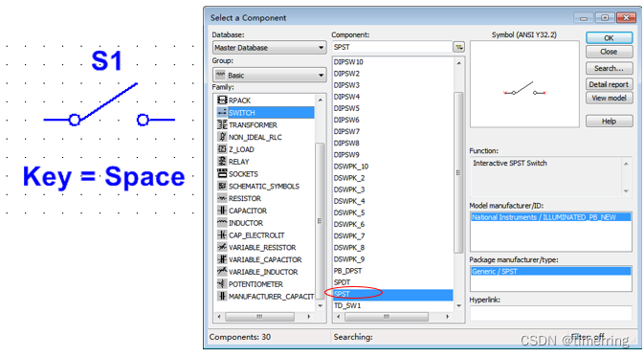Select the DIPSW2 component
This screenshot has width=644, height=357.
pos(346,74)
